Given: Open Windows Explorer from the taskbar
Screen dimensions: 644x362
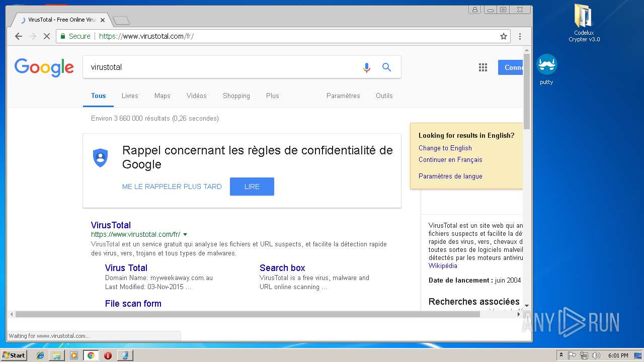Looking at the screenshot, I should pyautogui.click(x=57, y=355).
